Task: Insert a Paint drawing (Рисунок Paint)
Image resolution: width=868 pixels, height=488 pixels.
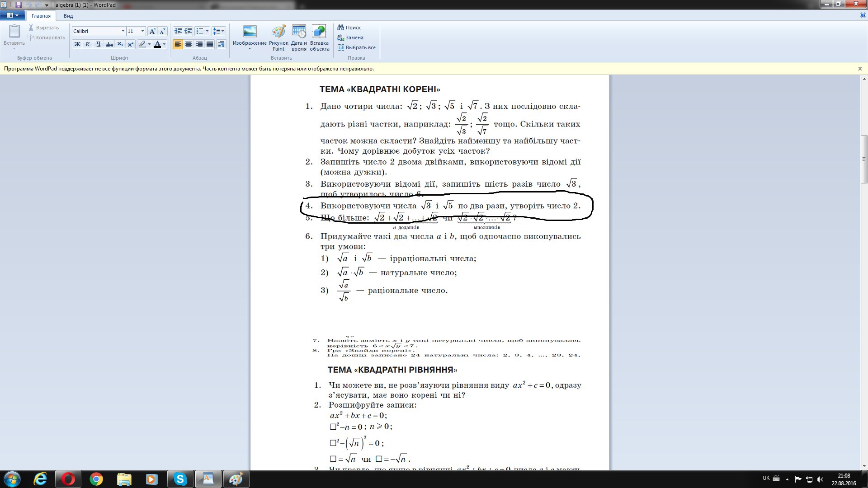Action: point(278,38)
